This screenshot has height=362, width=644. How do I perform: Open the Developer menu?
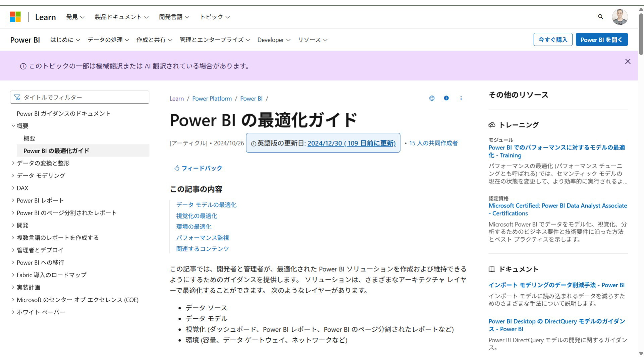click(274, 40)
